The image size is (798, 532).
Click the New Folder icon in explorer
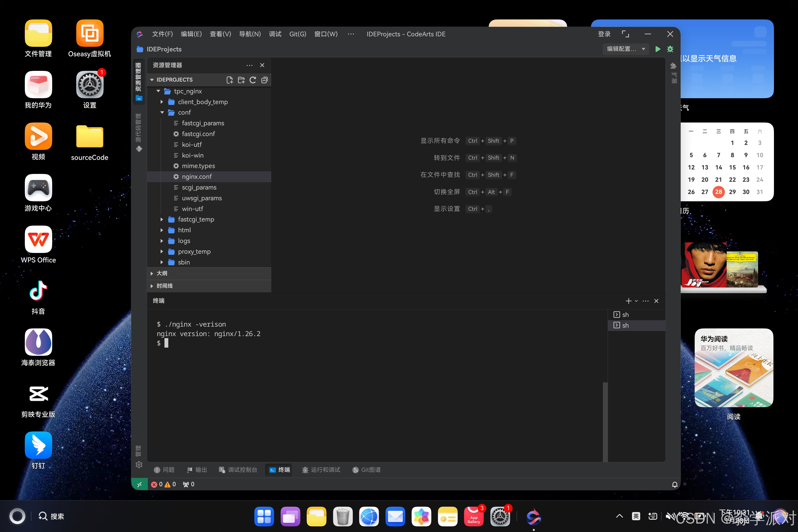click(241, 80)
